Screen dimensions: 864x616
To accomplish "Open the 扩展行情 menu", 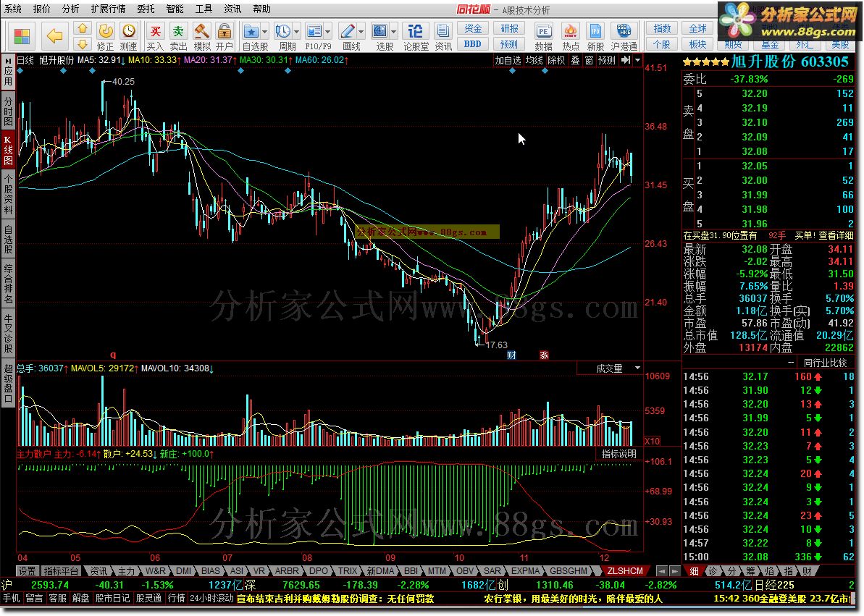I will click(108, 9).
